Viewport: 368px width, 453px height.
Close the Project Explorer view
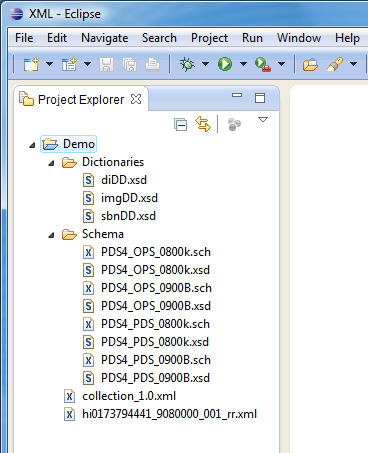point(136,99)
